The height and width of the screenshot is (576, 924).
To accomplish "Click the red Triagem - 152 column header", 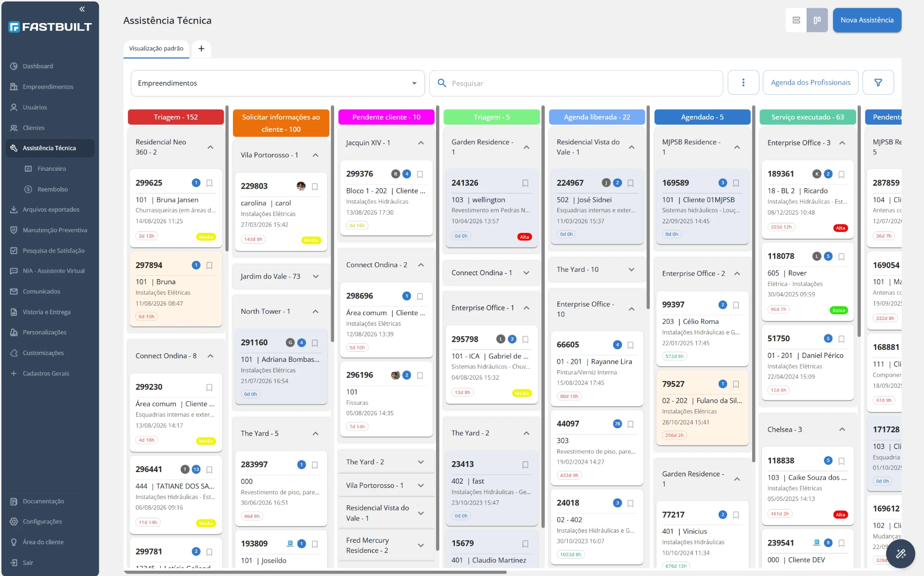I will coord(176,117).
